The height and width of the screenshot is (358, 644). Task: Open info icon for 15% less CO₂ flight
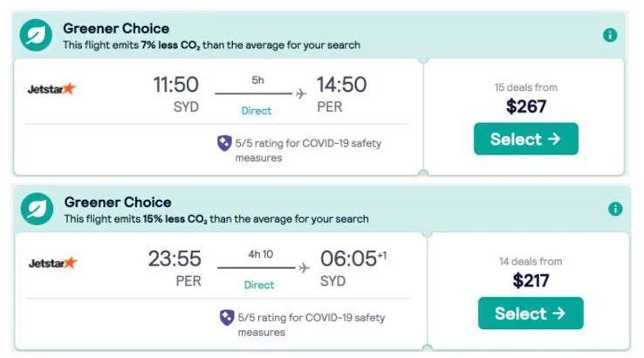point(615,209)
